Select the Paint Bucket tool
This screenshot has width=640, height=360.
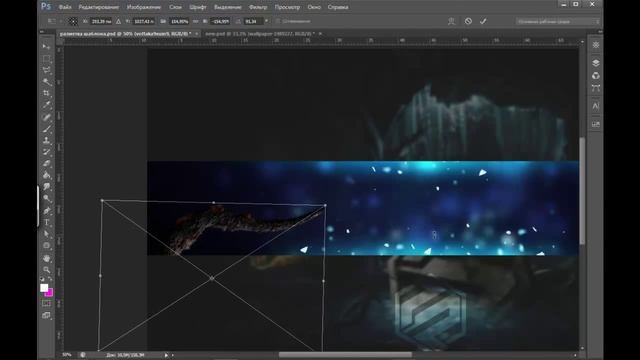47,176
